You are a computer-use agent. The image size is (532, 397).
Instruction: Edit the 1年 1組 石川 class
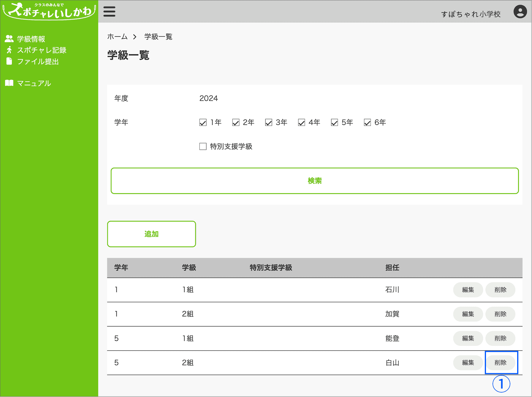(x=468, y=290)
